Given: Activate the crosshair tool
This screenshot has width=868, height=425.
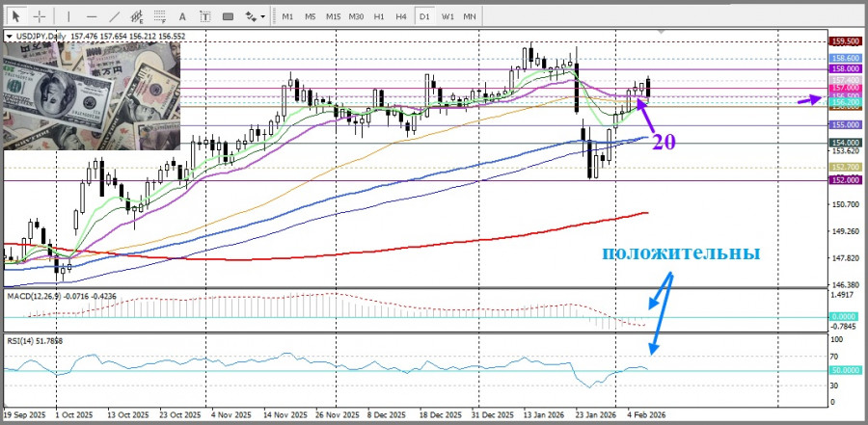Looking at the screenshot, I should coord(40,16).
